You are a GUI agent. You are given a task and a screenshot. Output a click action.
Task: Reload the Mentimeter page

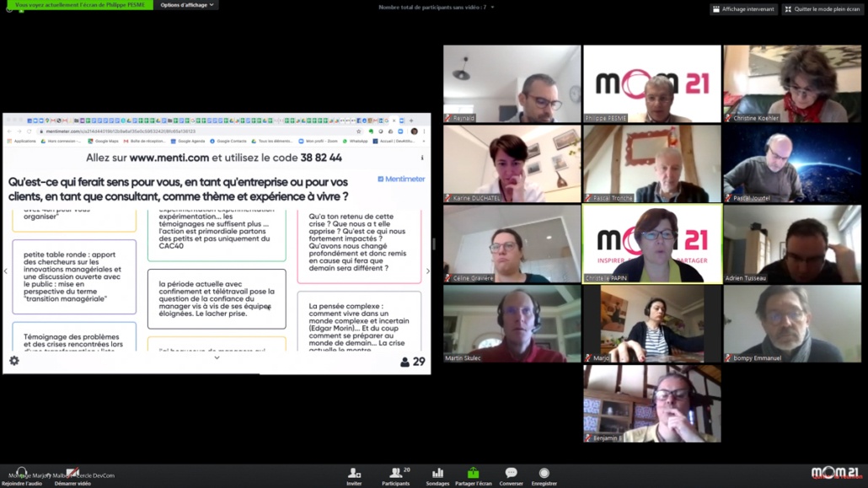[x=29, y=131]
